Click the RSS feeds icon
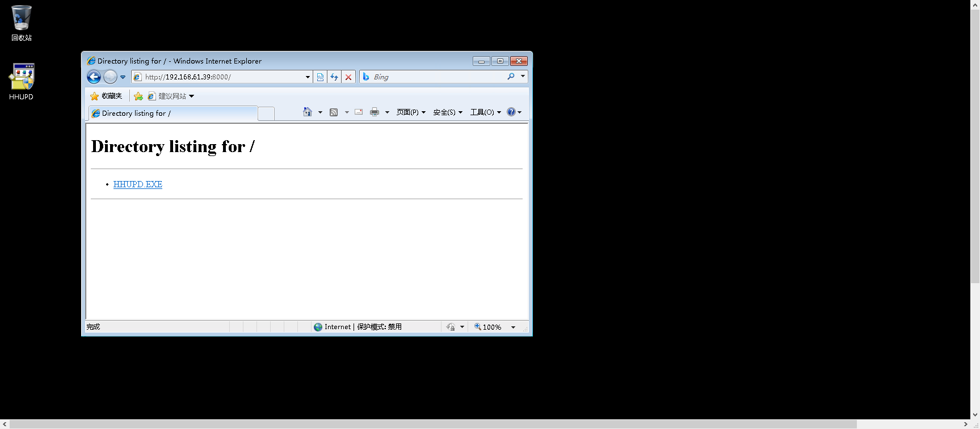 [x=334, y=112]
